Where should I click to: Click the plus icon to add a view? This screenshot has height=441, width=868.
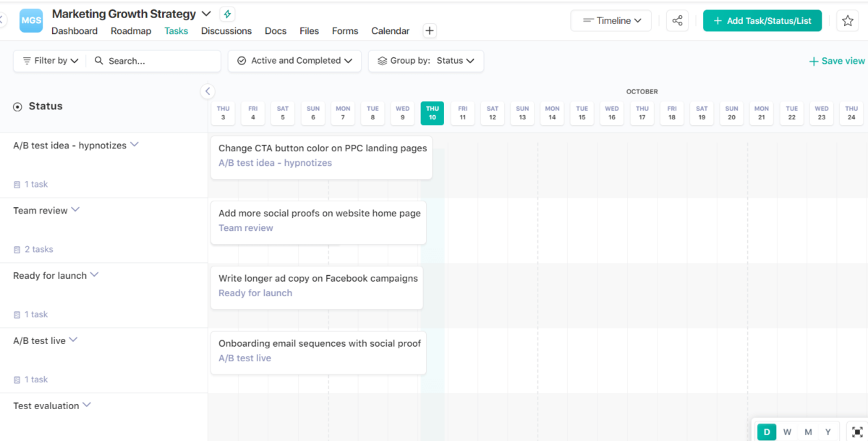(x=429, y=30)
